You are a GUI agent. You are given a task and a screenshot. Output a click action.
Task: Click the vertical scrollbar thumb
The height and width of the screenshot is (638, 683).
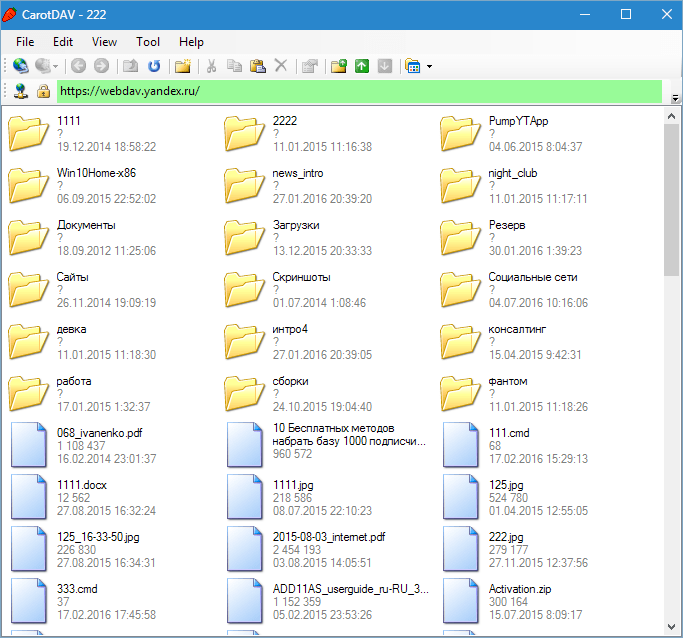click(671, 200)
